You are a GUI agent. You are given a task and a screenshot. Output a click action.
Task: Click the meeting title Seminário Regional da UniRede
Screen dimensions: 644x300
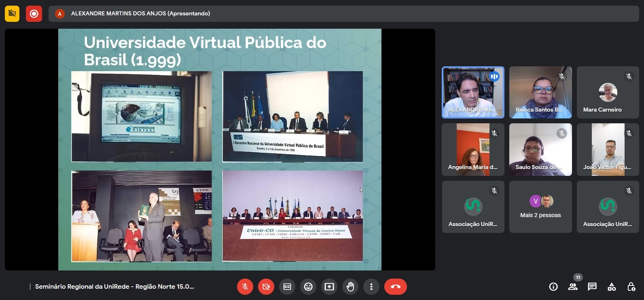coord(114,287)
